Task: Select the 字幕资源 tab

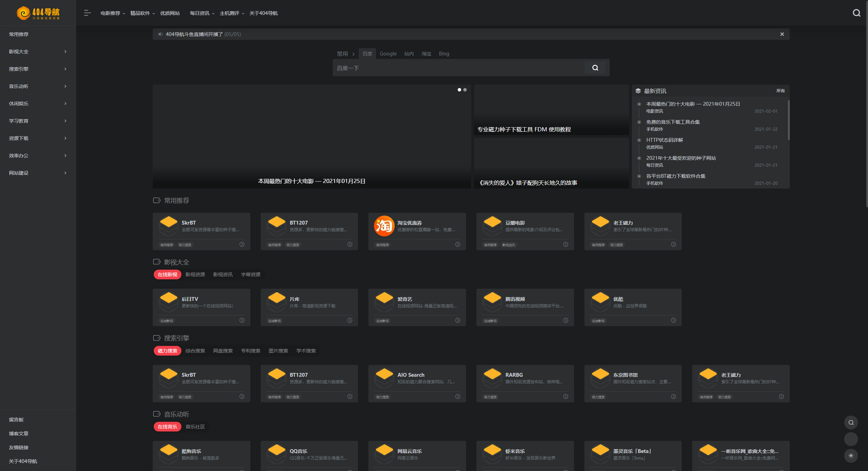Action: 251,274
